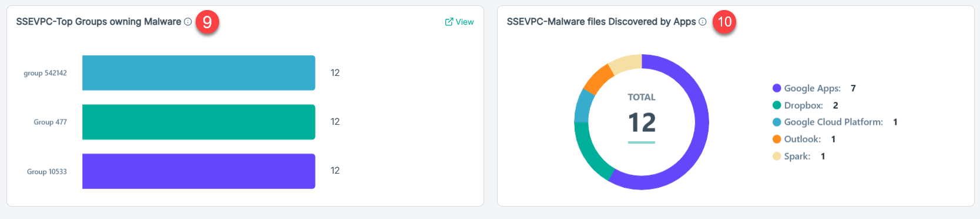Click the View link text

pos(465,22)
